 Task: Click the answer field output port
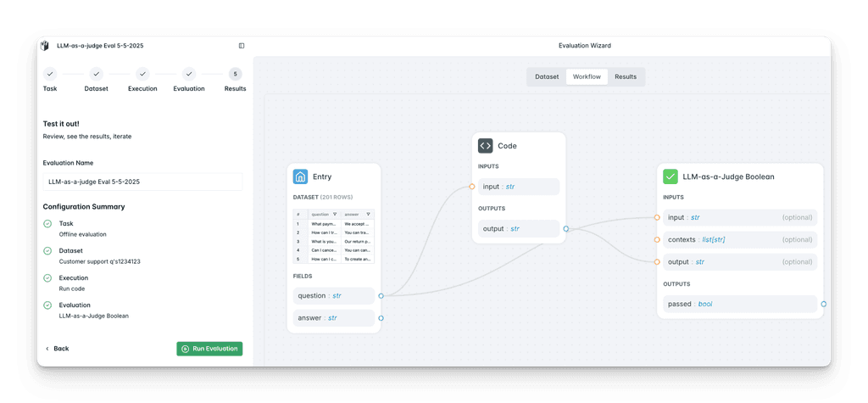[x=381, y=318]
